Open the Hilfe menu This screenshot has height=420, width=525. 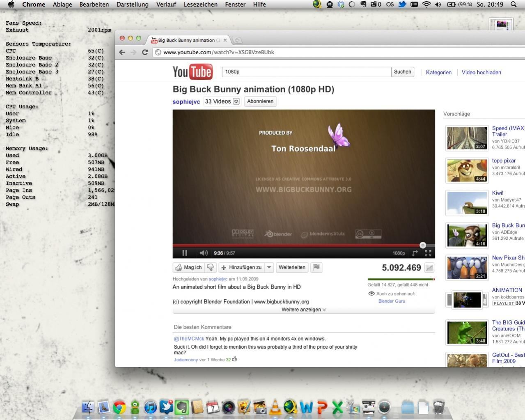pyautogui.click(x=259, y=5)
